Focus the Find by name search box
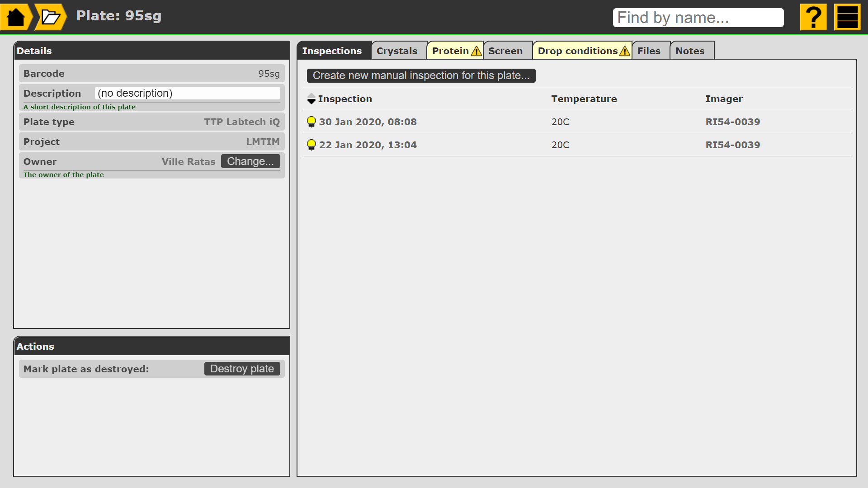The height and width of the screenshot is (488, 868). pos(698,18)
